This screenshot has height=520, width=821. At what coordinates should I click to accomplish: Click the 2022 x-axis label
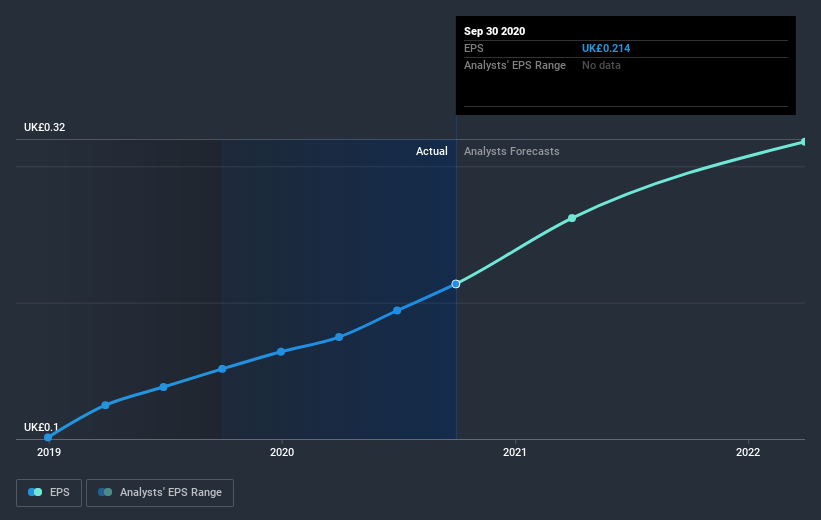coord(748,452)
